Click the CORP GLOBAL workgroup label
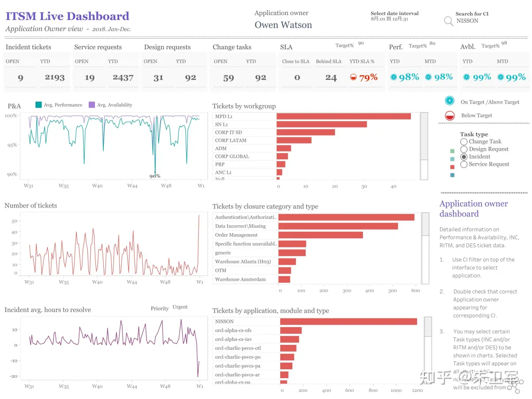 (232, 156)
